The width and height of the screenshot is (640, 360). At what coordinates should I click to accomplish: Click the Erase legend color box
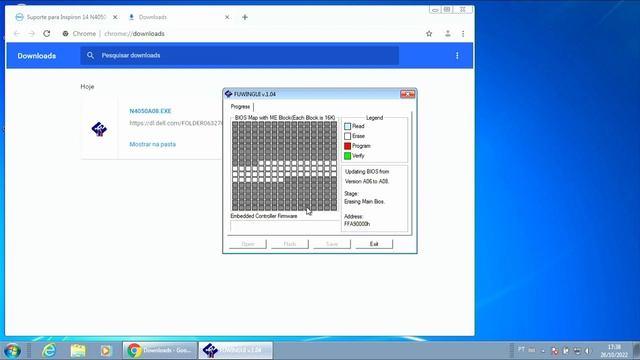347,136
